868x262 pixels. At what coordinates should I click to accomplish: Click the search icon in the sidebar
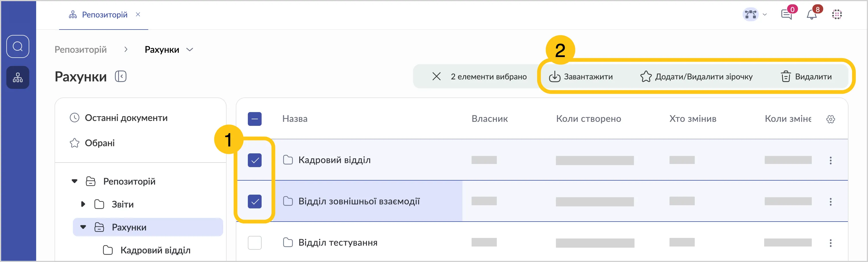point(18,46)
